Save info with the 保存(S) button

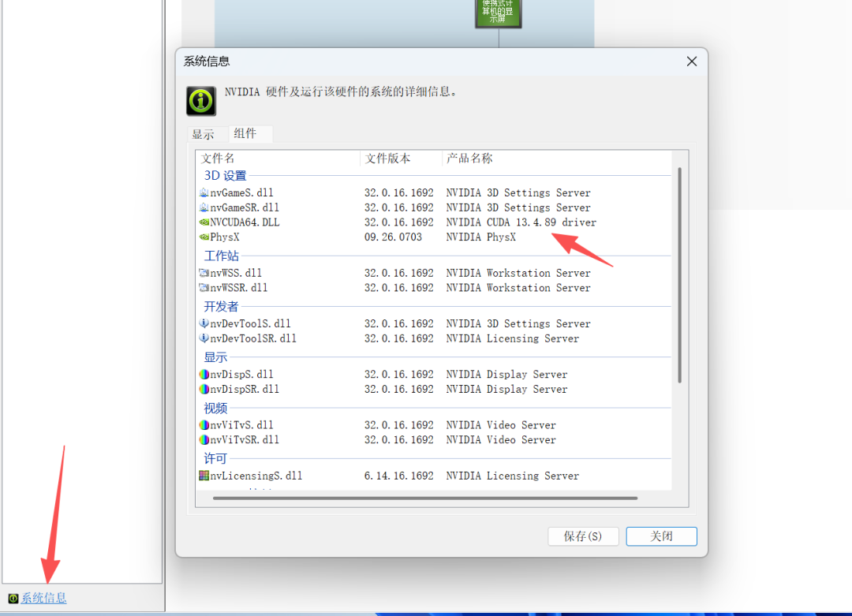(x=583, y=536)
